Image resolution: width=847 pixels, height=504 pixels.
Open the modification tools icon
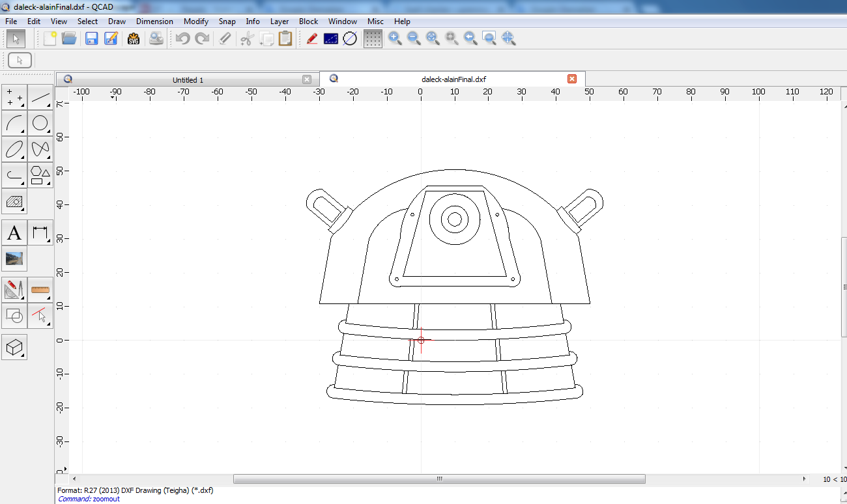pyautogui.click(x=15, y=289)
